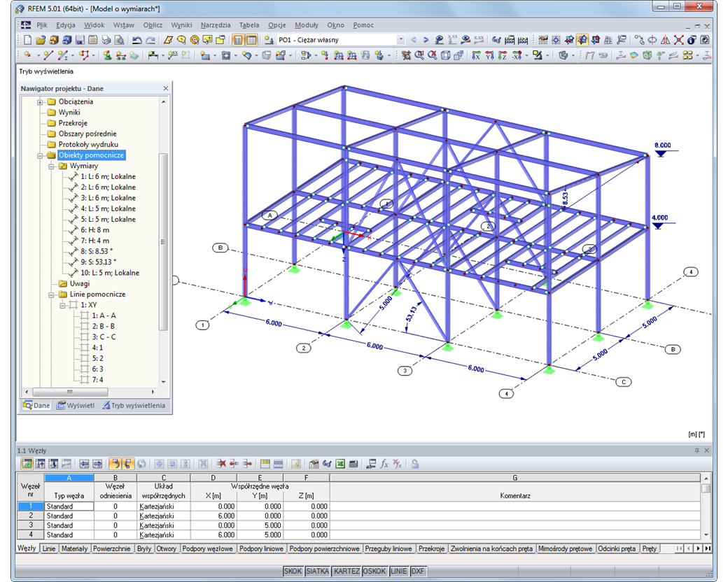Close the project navigator panel
728x582 pixels.
click(x=166, y=88)
